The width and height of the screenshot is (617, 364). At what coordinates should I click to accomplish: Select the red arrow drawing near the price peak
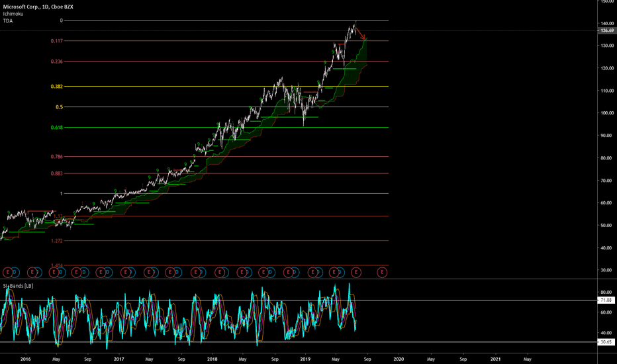point(361,34)
